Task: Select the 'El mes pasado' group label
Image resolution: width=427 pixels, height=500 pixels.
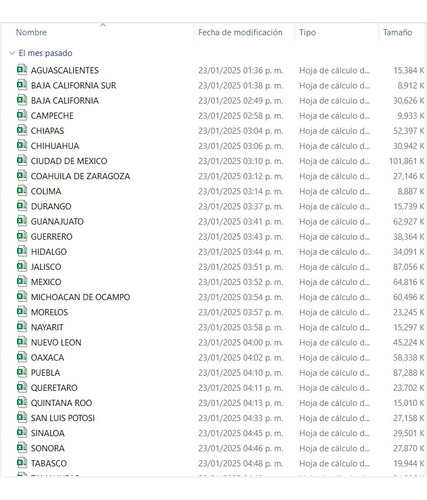Action: point(45,53)
